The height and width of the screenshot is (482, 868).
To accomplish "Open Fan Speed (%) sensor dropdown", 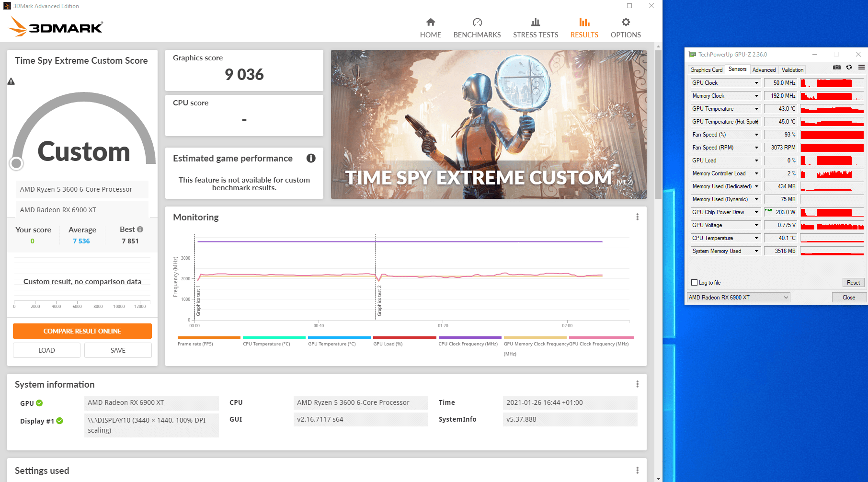I will tap(756, 135).
